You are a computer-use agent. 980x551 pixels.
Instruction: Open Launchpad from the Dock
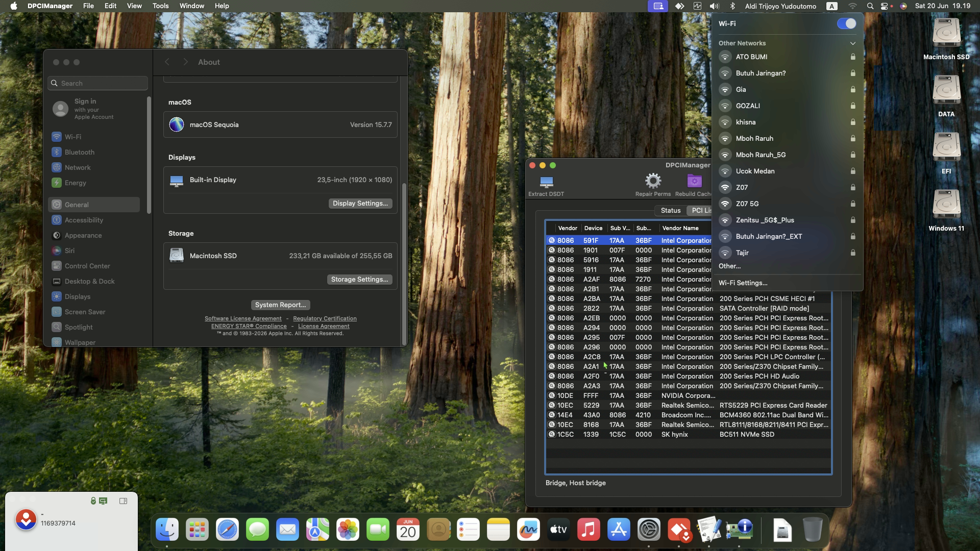pos(197,530)
